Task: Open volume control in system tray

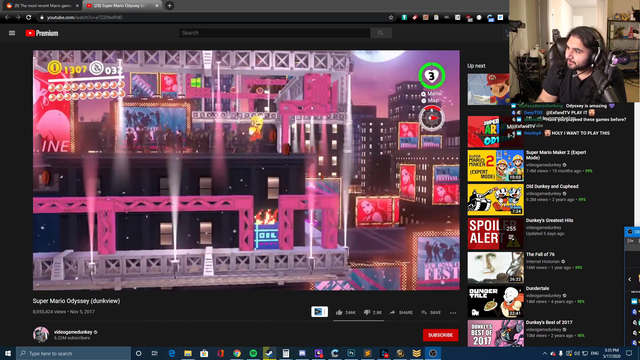Action: 577,353
